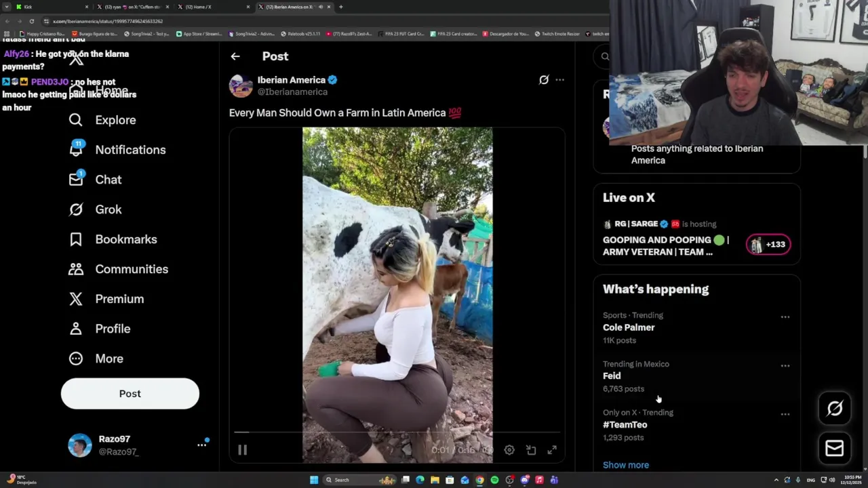Open #TeamTeo trending topic
Image resolution: width=868 pixels, height=488 pixels.
625,425
